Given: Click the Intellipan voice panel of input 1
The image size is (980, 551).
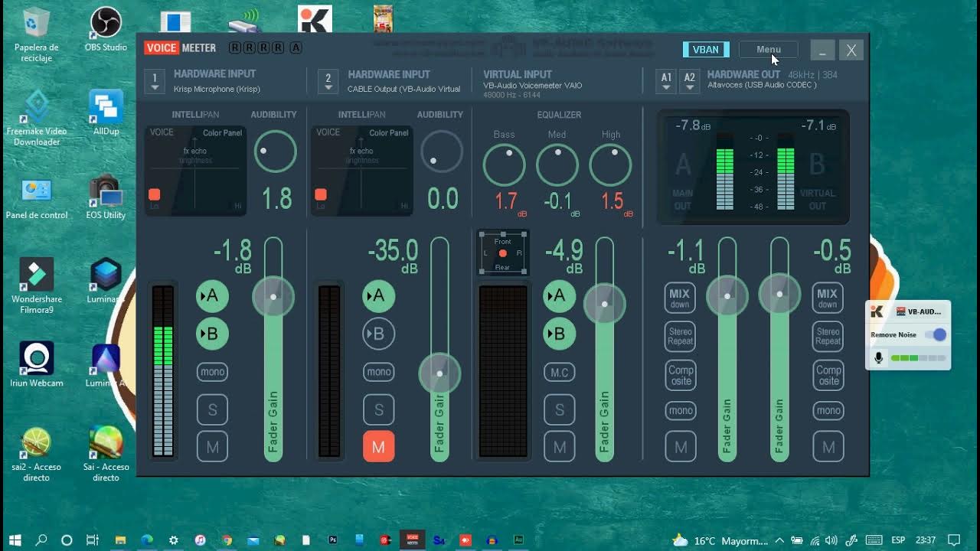Looking at the screenshot, I should point(195,170).
